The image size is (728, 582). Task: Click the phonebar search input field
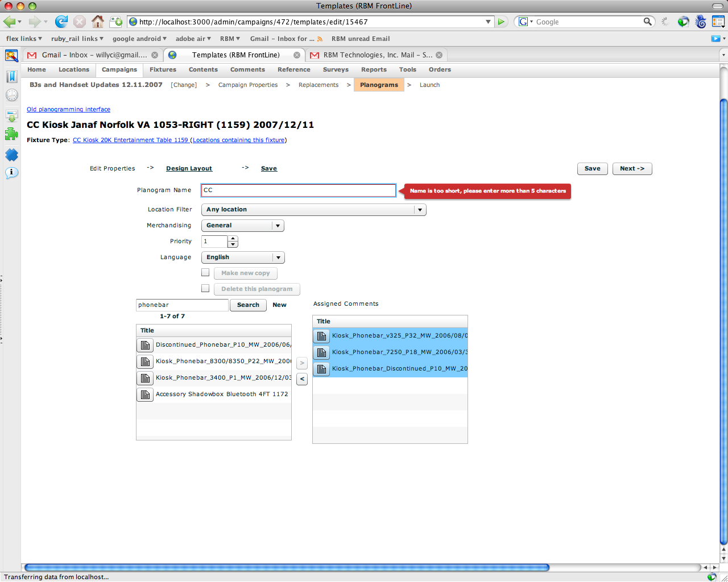(x=181, y=305)
